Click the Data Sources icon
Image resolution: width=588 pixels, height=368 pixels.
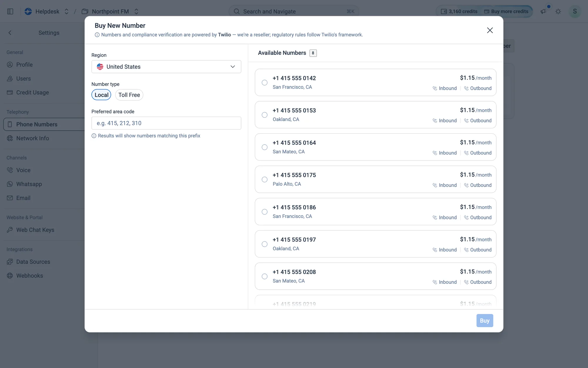coord(10,262)
